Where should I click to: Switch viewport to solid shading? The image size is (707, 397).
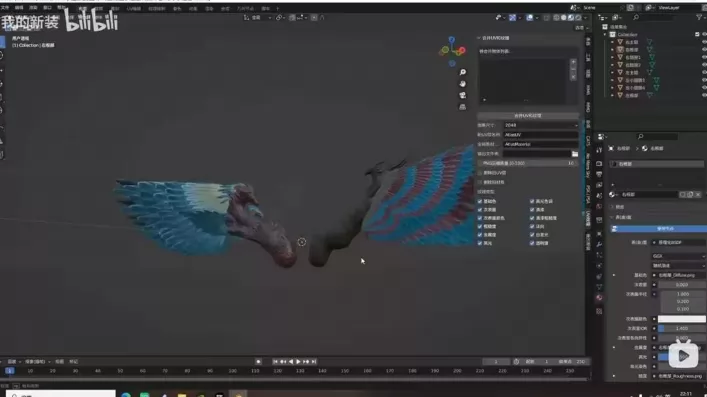pos(564,18)
